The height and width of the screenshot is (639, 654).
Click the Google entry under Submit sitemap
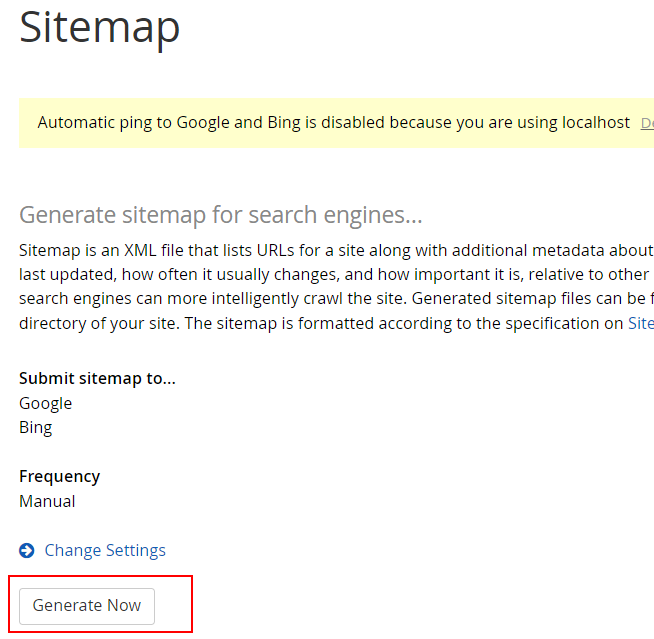click(x=45, y=403)
